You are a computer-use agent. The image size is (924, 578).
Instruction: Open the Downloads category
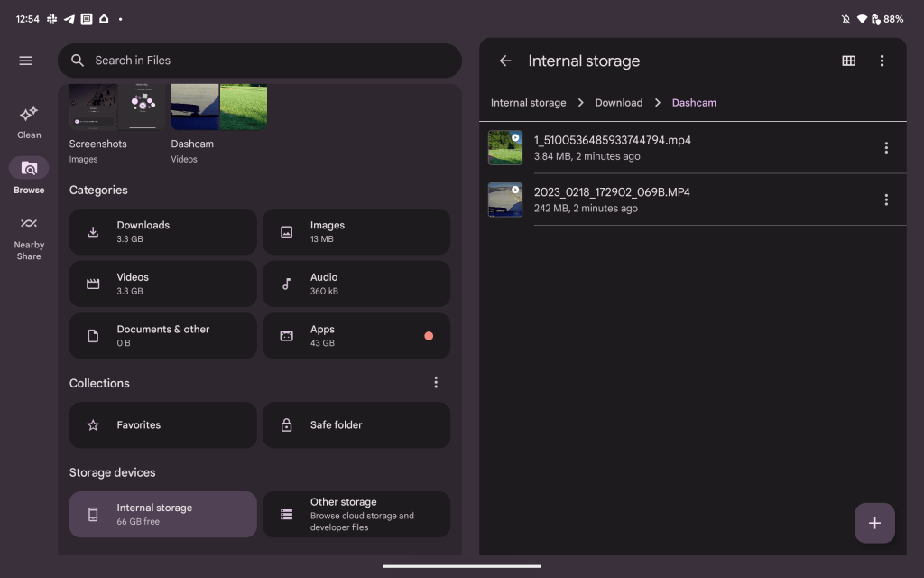click(163, 232)
